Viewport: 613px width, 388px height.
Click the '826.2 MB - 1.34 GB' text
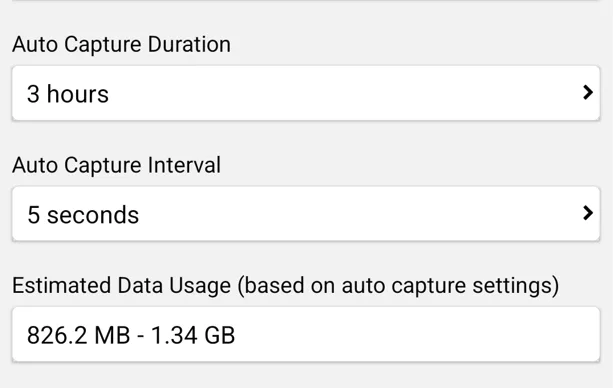(131, 335)
